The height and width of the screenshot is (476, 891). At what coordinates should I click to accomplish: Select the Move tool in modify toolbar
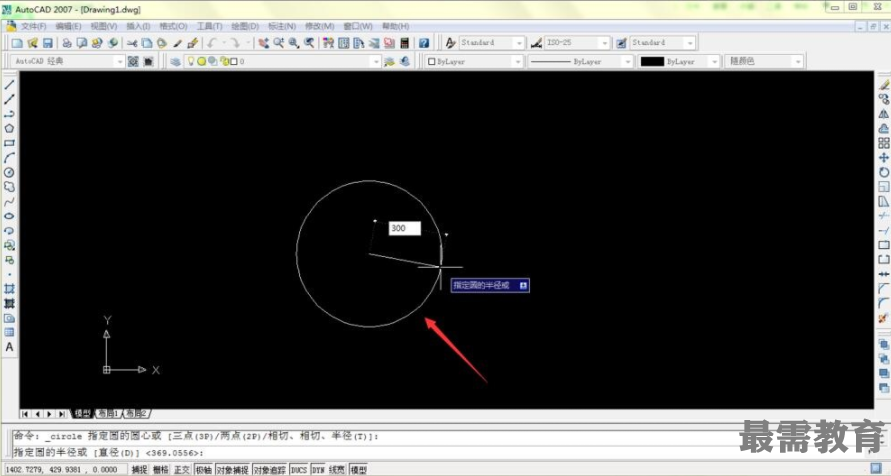click(884, 157)
